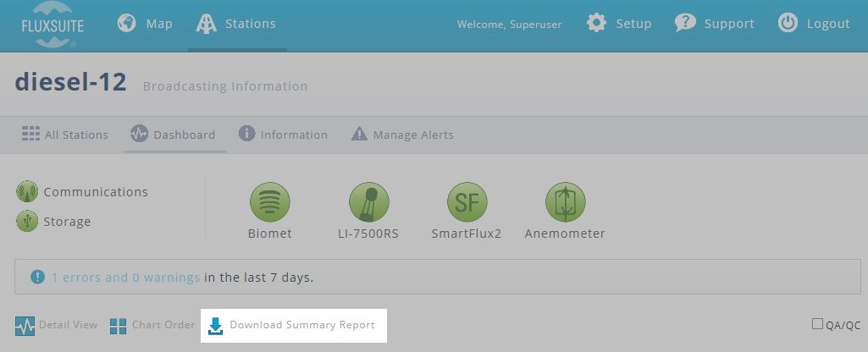Click the Logout power icon
The image size is (868, 352).
(x=788, y=24)
